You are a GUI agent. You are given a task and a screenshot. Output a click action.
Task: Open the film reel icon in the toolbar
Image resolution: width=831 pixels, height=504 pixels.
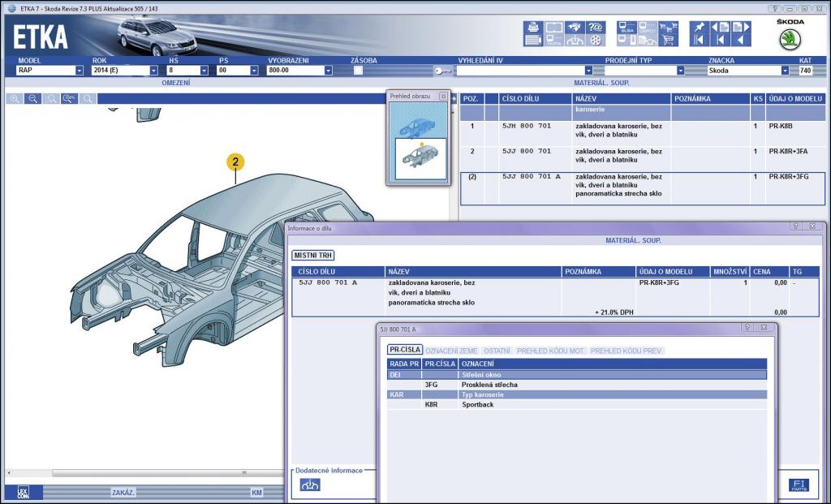tap(596, 41)
